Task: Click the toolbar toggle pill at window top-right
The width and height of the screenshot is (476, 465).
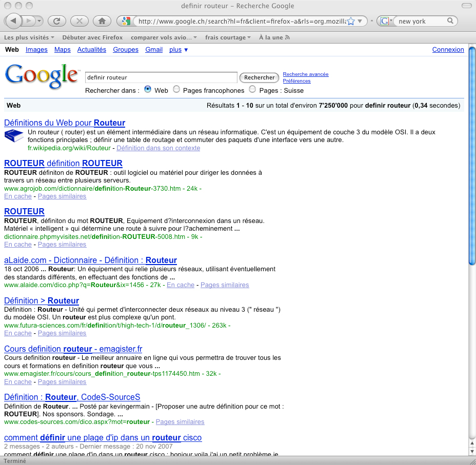Action: point(467,6)
